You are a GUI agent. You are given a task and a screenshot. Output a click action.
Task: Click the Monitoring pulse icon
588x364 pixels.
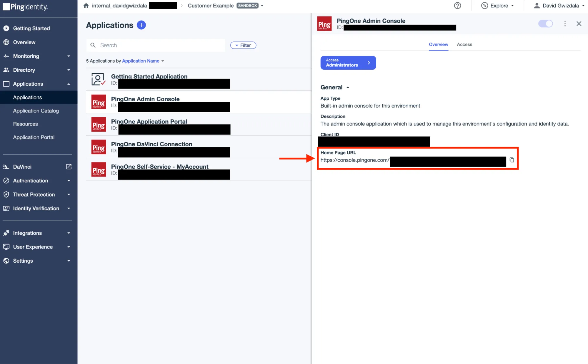pyautogui.click(x=6, y=56)
